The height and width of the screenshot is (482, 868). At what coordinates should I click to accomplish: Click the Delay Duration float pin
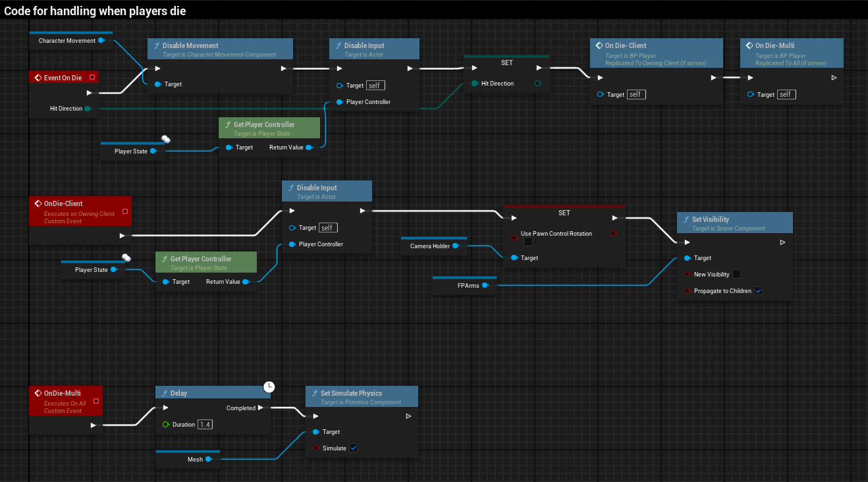(166, 425)
